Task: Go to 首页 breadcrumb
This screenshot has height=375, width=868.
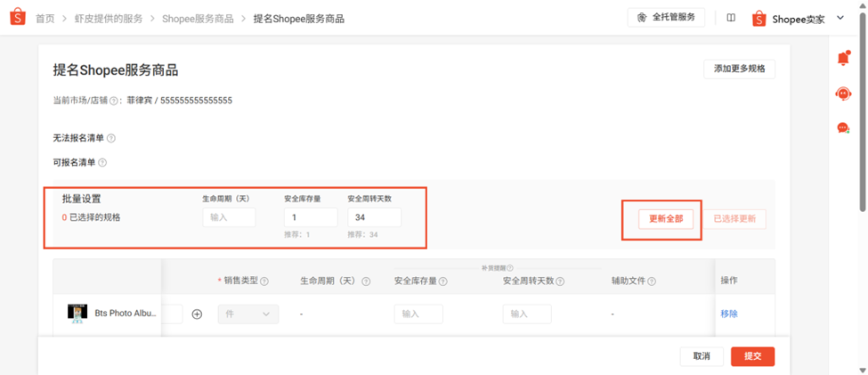Action: click(45, 19)
